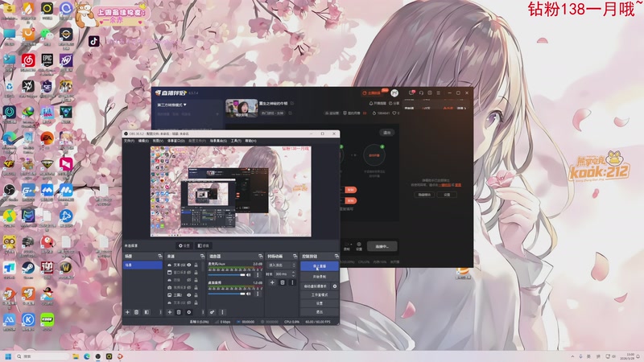
Task: Click the blue 停止直播 button in OBS
Action: click(319, 266)
